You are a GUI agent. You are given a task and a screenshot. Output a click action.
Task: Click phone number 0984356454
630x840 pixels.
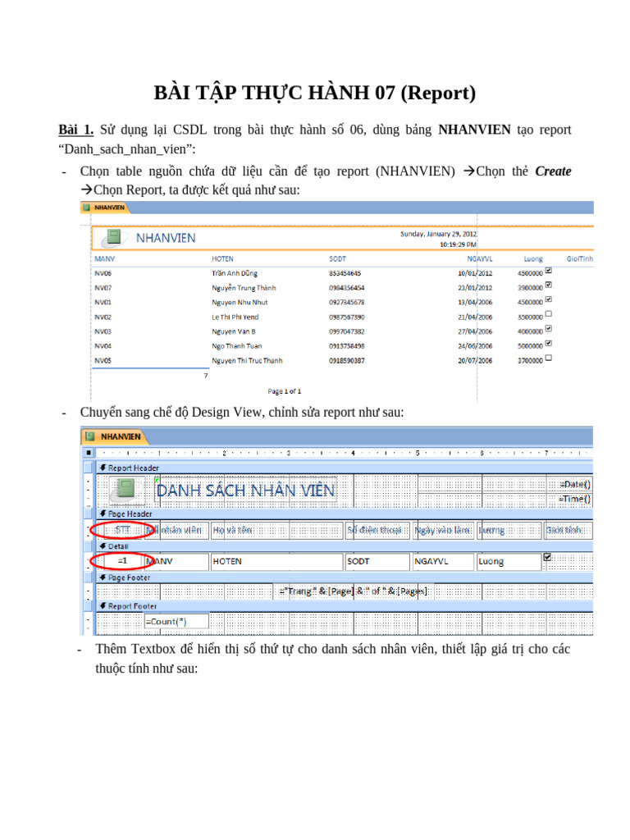(x=347, y=288)
